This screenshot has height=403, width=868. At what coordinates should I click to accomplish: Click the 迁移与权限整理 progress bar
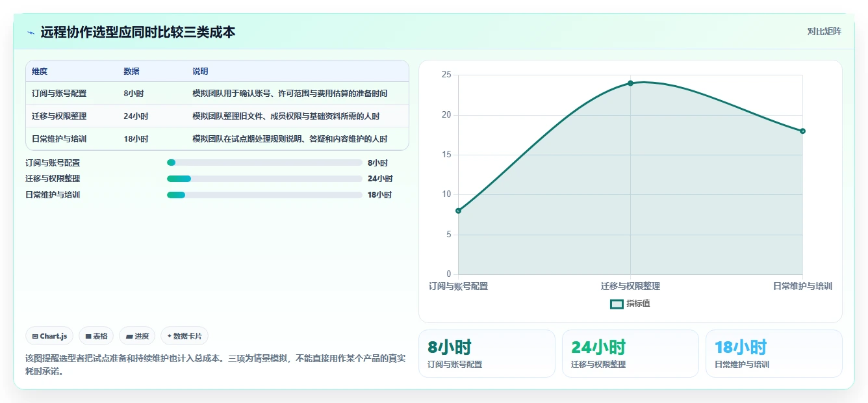click(x=264, y=179)
